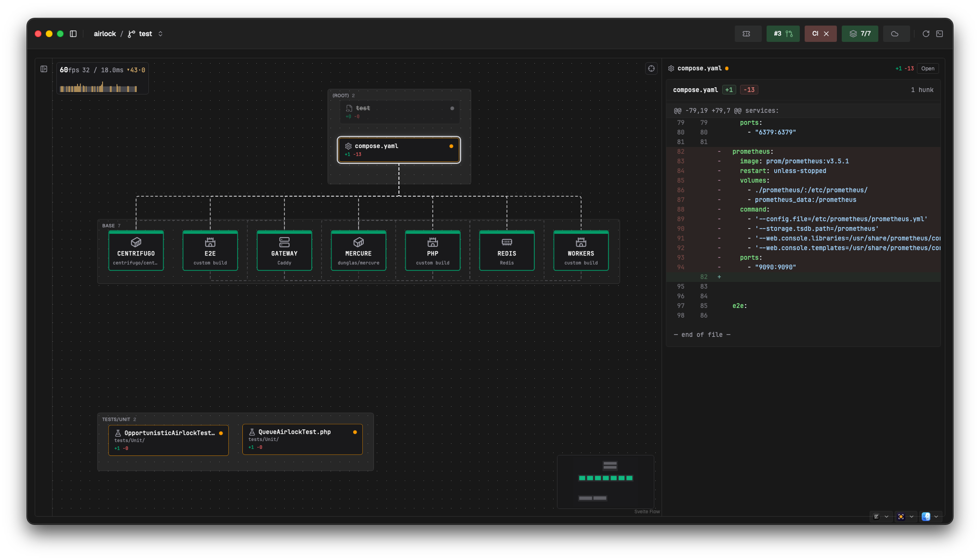Click the '1 hunk' label
Viewport: 980px width, 560px height.
point(922,90)
